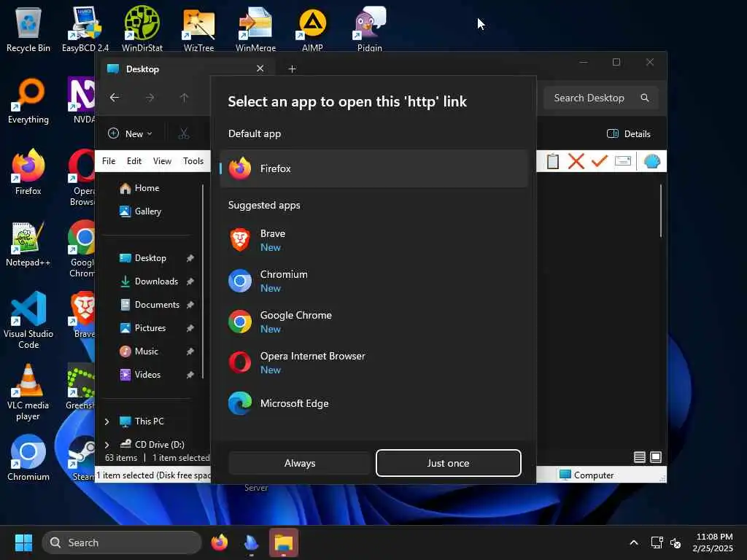Open WinMerge desktop shortcut

tap(256, 29)
